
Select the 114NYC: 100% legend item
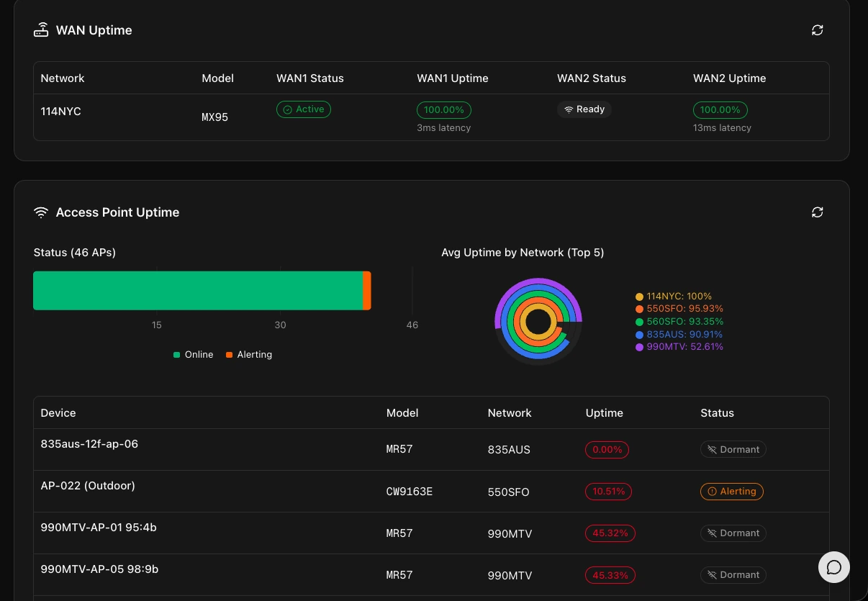click(674, 297)
